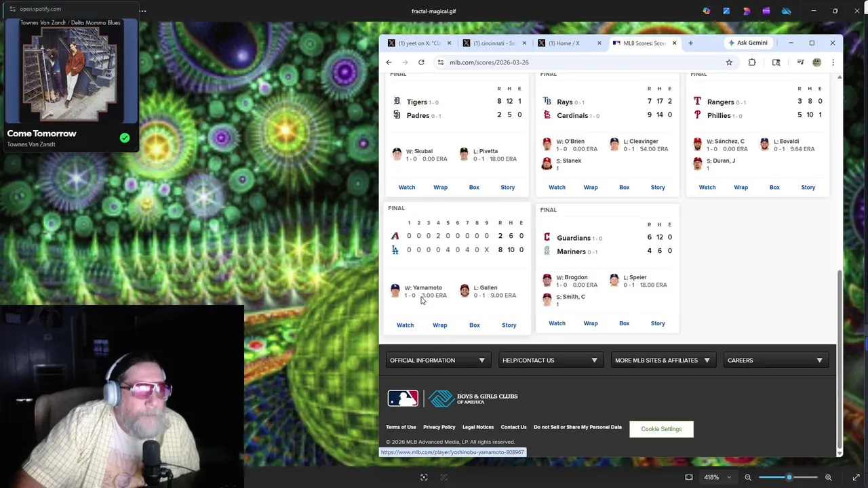Open Box for the Athletics-Dodgers game
The image size is (868, 488).
pos(475,325)
